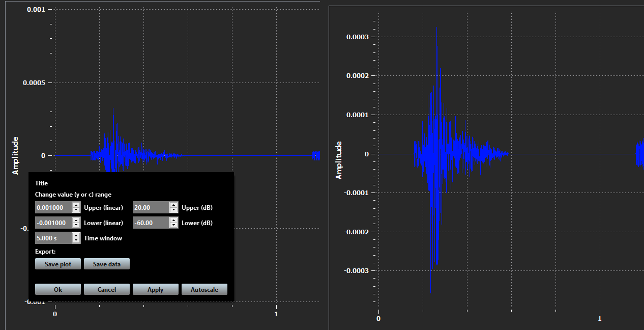Click the 'Change value (y or c) range' label
This screenshot has width=644, height=330.
click(73, 195)
